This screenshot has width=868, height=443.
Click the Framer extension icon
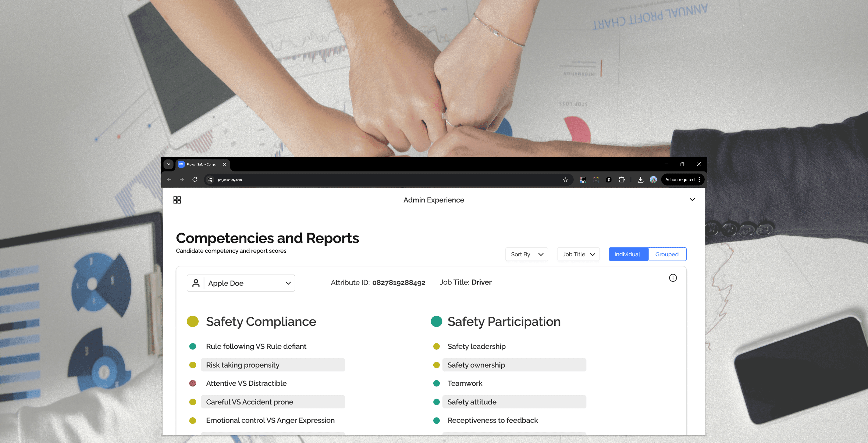609,180
